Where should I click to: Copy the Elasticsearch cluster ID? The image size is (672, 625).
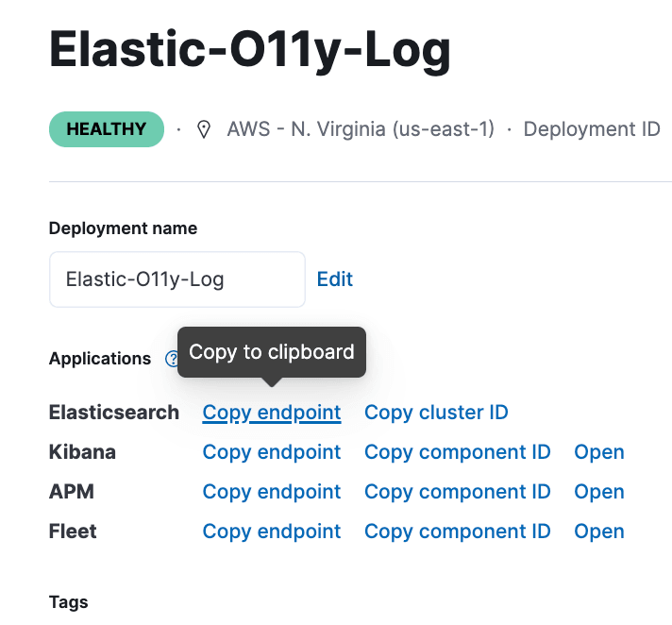click(436, 413)
